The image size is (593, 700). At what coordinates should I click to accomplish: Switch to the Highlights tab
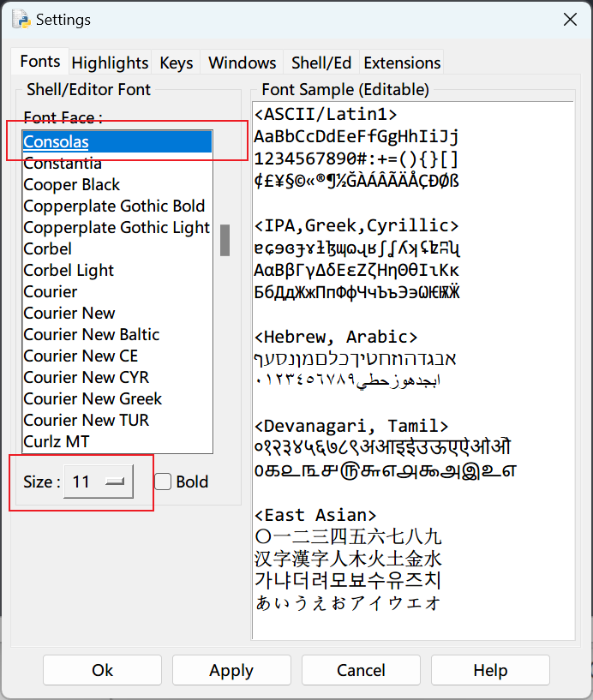(110, 63)
